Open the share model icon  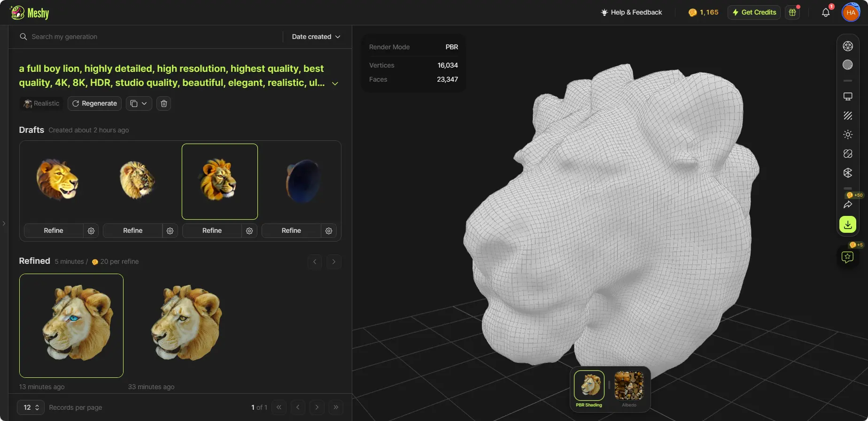[847, 205]
